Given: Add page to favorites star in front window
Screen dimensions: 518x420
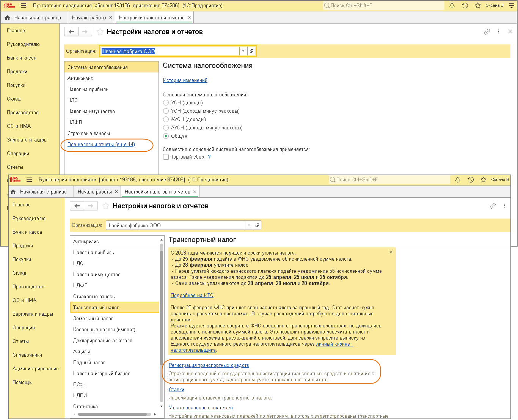Looking at the screenshot, I should [106, 206].
